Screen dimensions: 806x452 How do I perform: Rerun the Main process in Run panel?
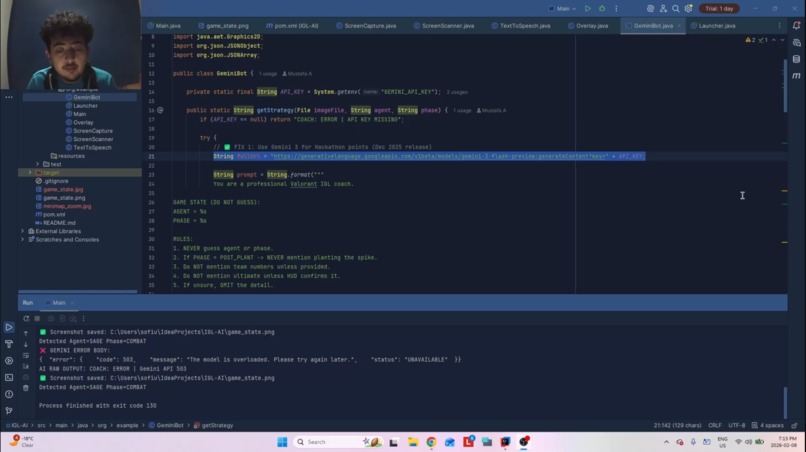[26, 319]
